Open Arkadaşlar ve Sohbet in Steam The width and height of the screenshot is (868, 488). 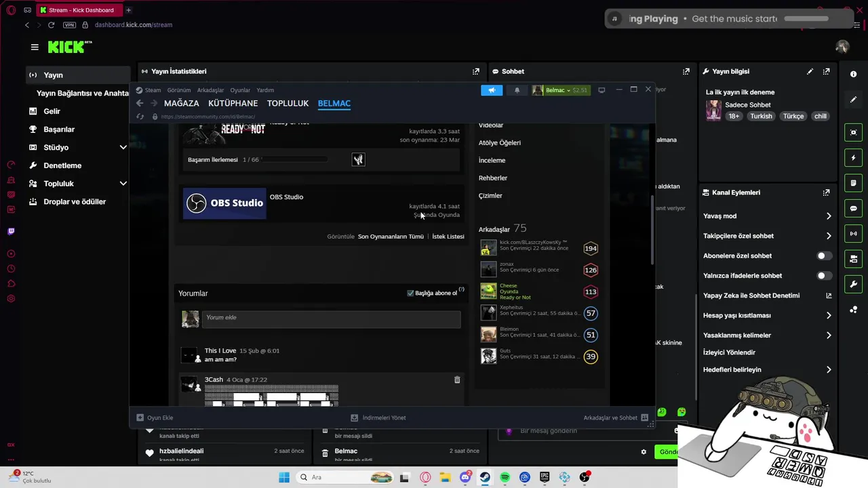tap(616, 418)
